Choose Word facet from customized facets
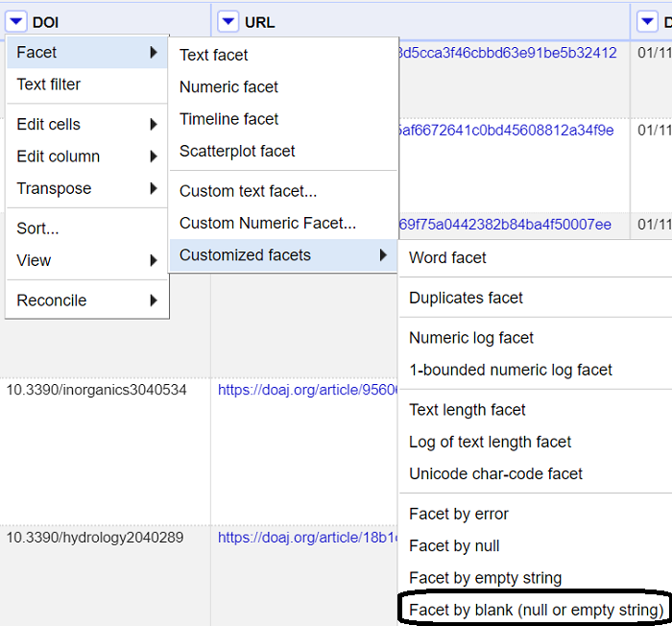 pos(447,257)
